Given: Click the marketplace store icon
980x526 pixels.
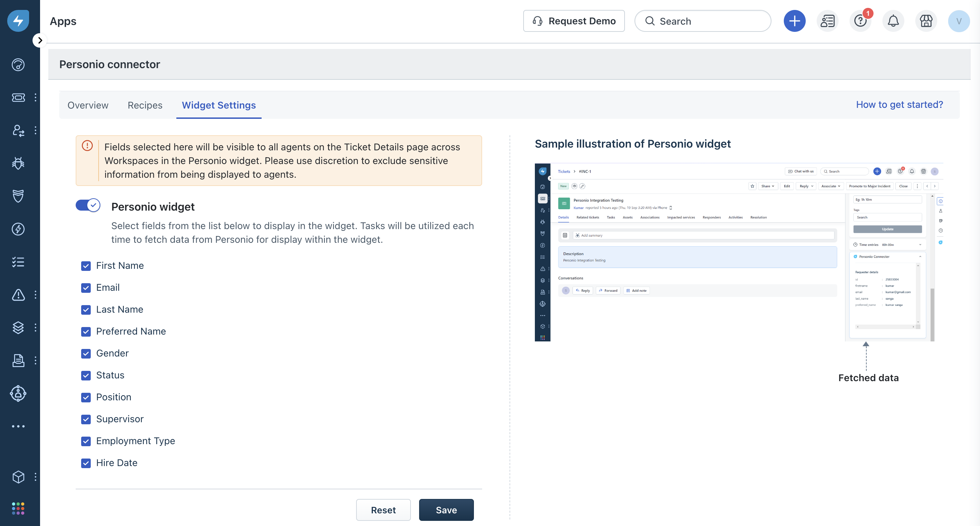Looking at the screenshot, I should [926, 21].
